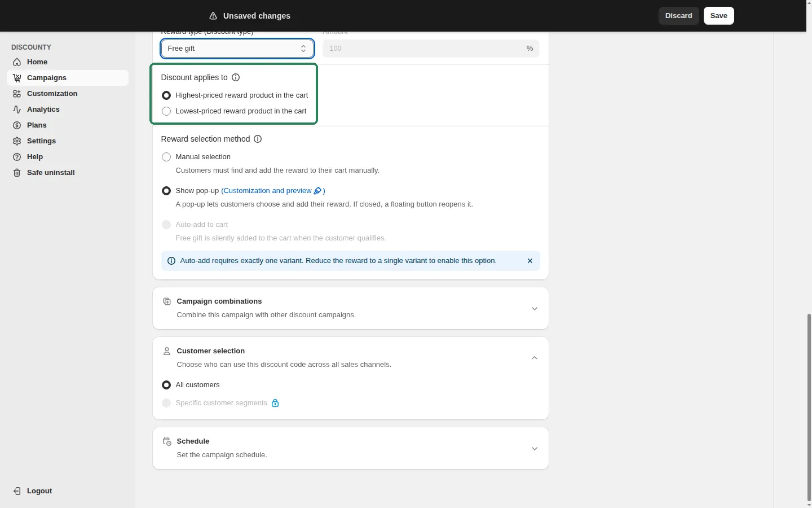Click the Plans dollar icon
The height and width of the screenshot is (508, 812).
(17, 125)
